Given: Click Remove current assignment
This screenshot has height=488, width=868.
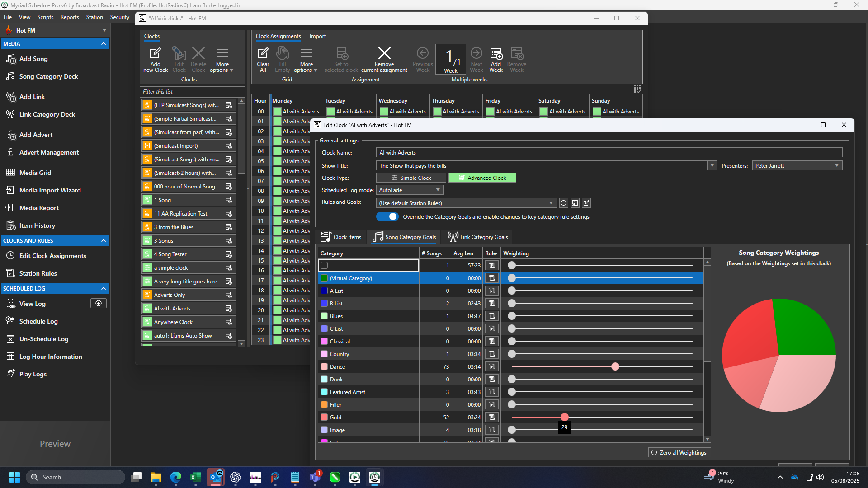Looking at the screenshot, I should tap(384, 59).
